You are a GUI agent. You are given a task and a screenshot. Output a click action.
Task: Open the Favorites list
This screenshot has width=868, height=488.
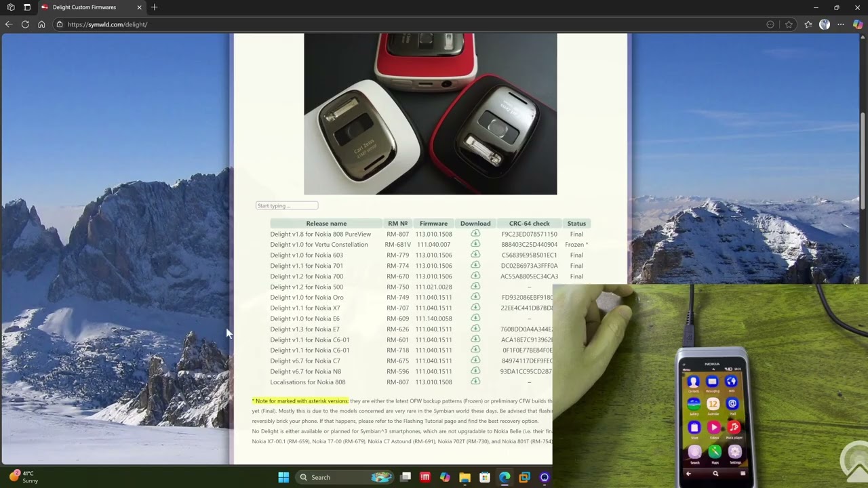click(808, 24)
